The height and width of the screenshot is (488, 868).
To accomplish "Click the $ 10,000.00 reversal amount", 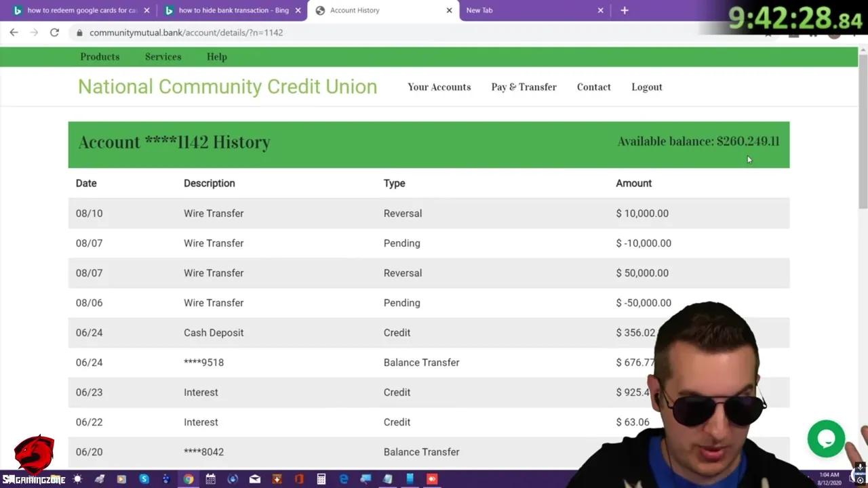I will point(642,213).
